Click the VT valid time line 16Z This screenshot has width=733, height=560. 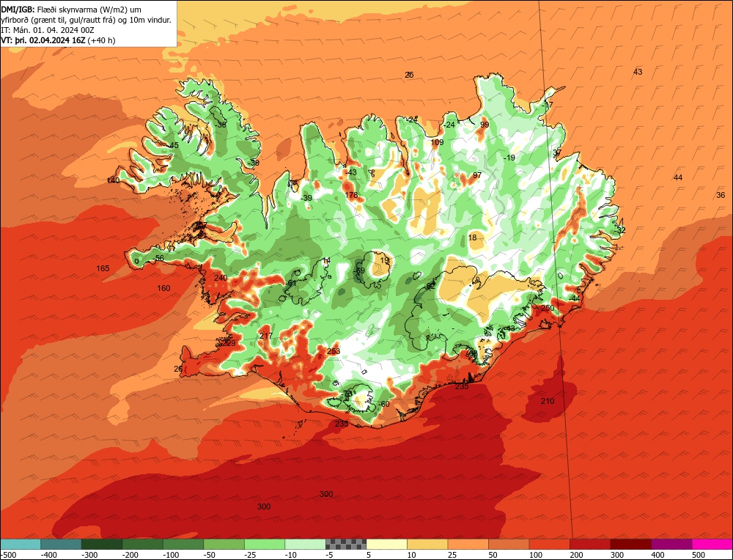coord(58,40)
